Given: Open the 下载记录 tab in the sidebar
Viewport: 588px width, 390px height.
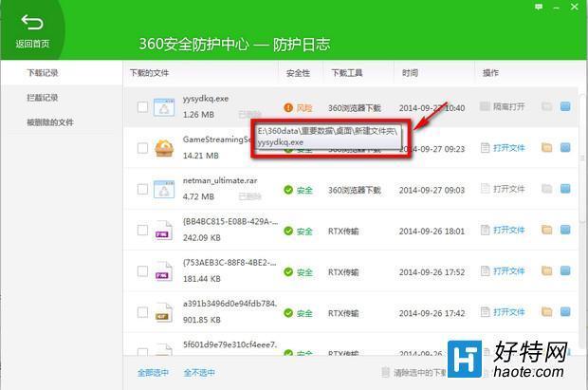Looking at the screenshot, I should (43, 73).
